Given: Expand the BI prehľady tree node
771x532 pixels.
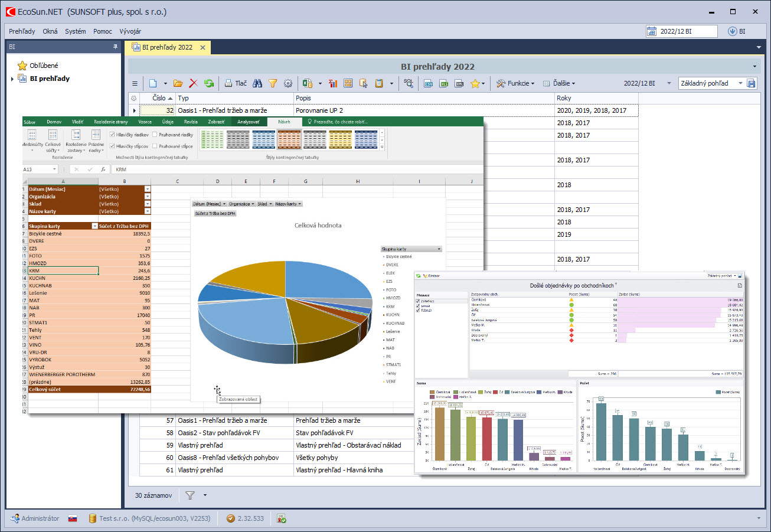Looking at the screenshot, I should (x=12, y=79).
